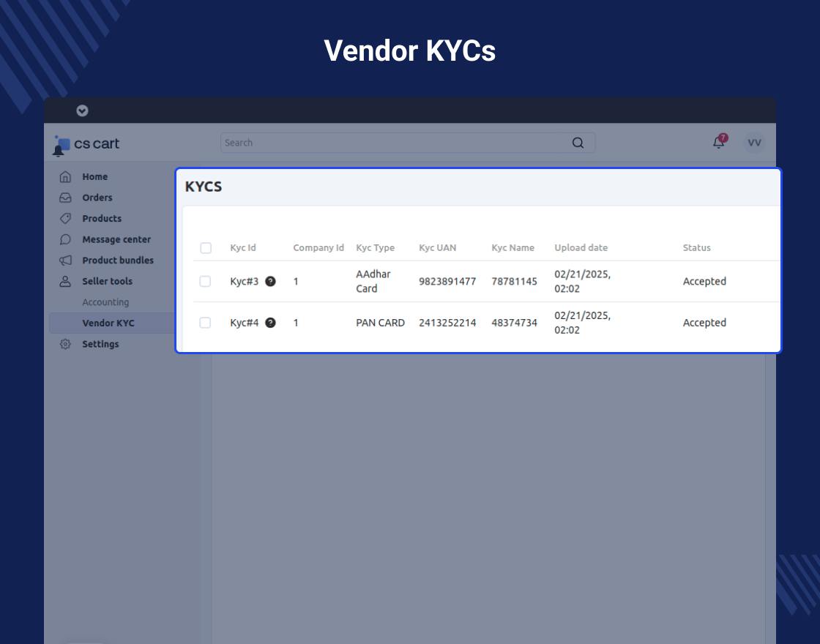Click upload date of Kyc#3 row
Viewport: 820px width, 644px height.
click(x=583, y=281)
